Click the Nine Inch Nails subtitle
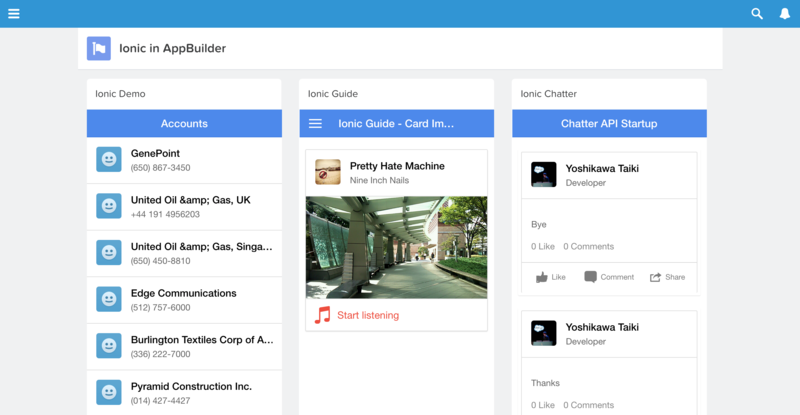Image resolution: width=800 pixels, height=415 pixels. (379, 180)
